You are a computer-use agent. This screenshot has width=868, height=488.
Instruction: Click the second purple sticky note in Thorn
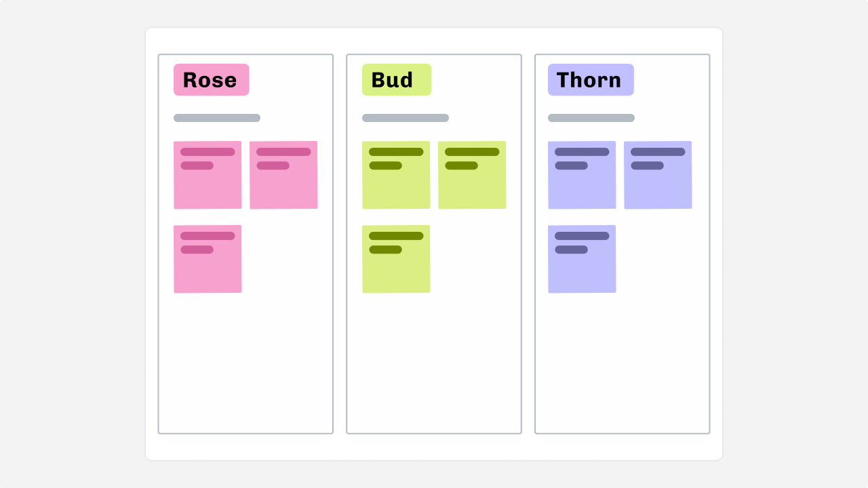(x=658, y=183)
